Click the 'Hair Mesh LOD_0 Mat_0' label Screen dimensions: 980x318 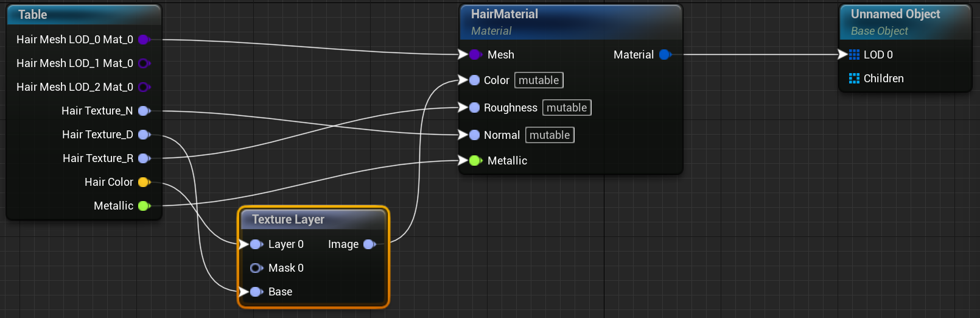75,40
